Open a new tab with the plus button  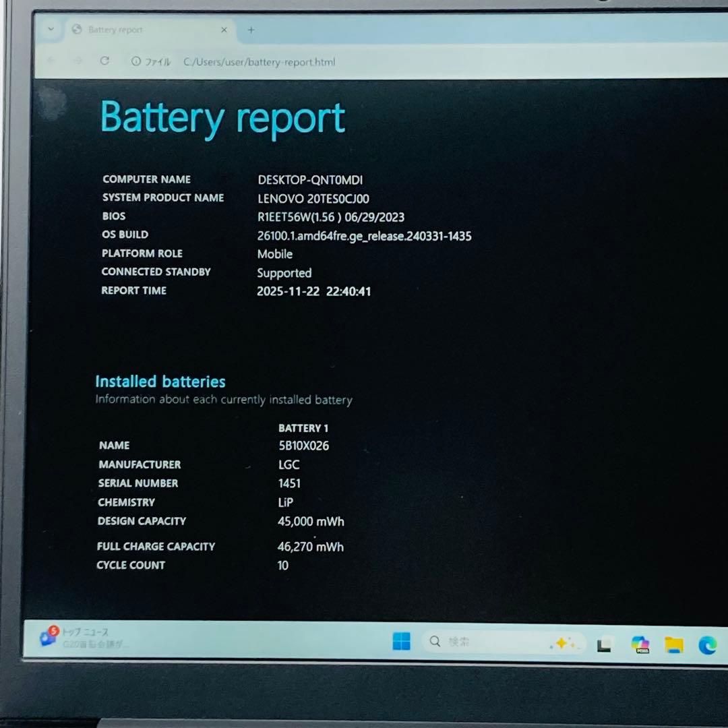point(251,29)
